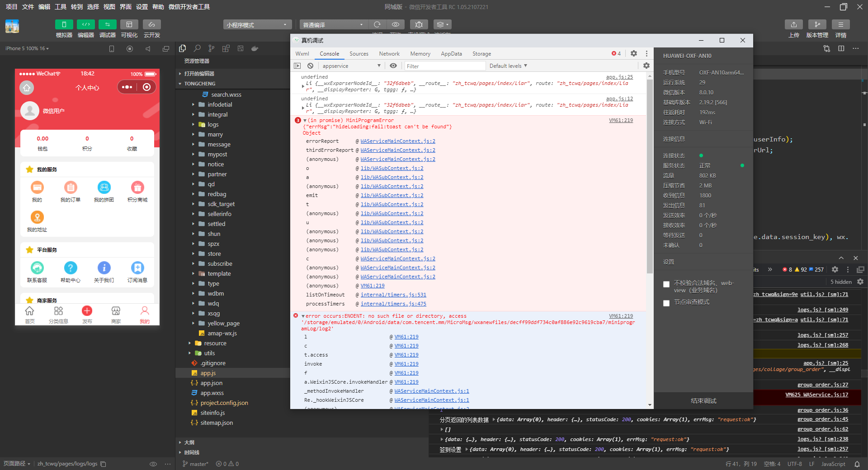Image resolution: width=868 pixels, height=470 pixels.
Task: Open the visualization (可视化) tool
Action: click(129, 24)
